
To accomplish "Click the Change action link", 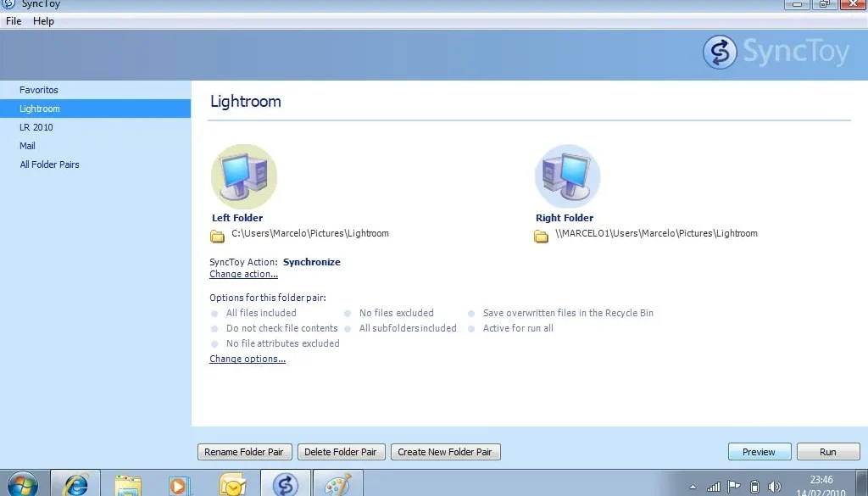I will pyautogui.click(x=243, y=274).
